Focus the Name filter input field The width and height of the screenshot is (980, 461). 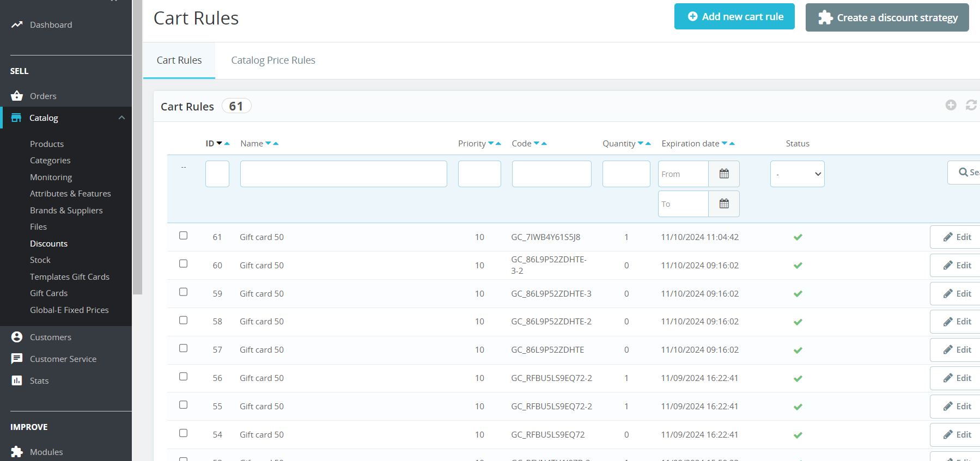point(343,174)
